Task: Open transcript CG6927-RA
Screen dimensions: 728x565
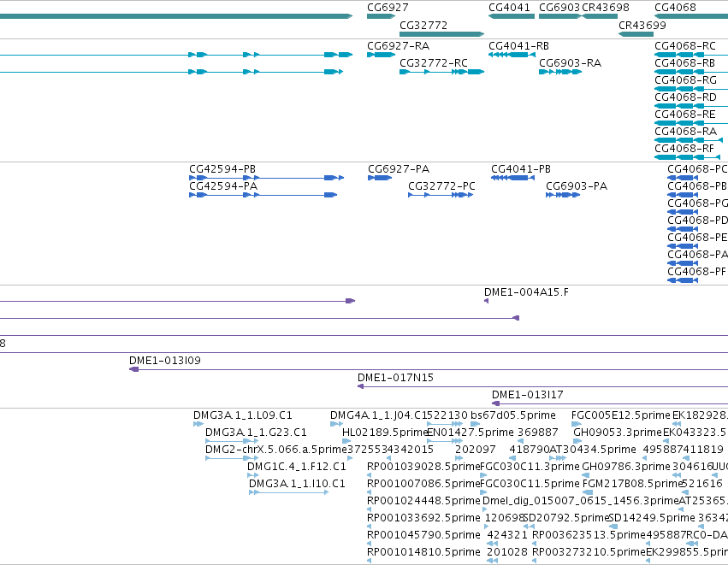Action: tap(399, 46)
